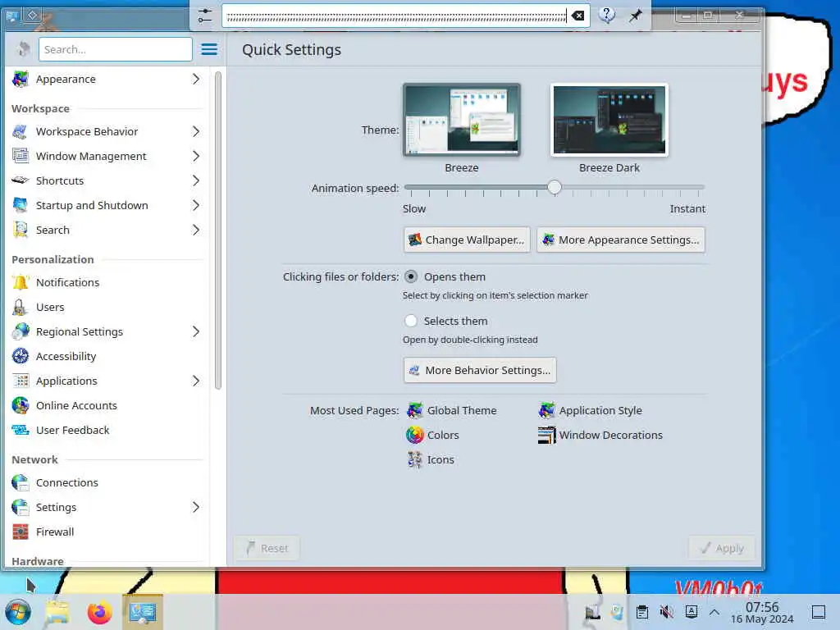Open Workspace Behavior icon in sidebar

21,131
